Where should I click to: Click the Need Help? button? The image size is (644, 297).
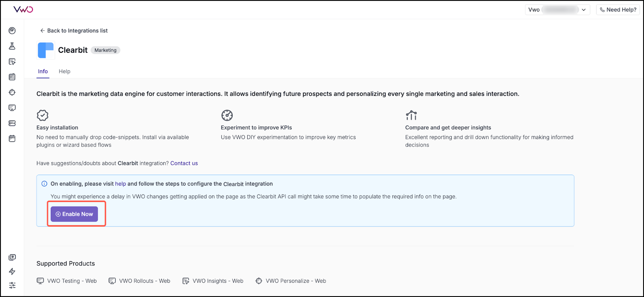click(618, 10)
